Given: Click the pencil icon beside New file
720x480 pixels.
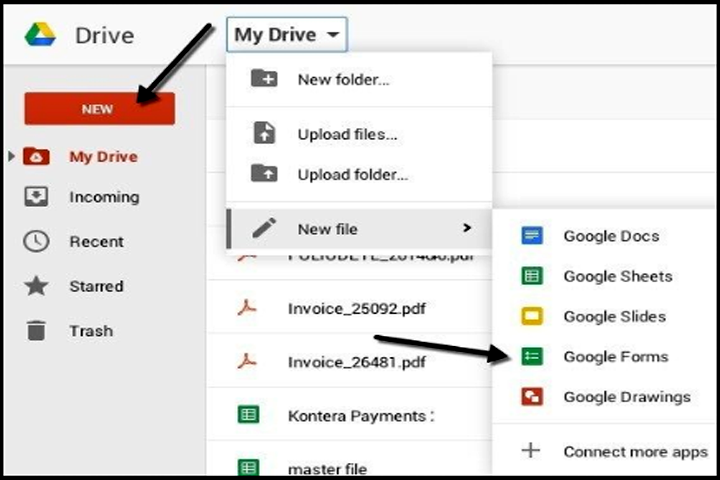Looking at the screenshot, I should click(264, 228).
